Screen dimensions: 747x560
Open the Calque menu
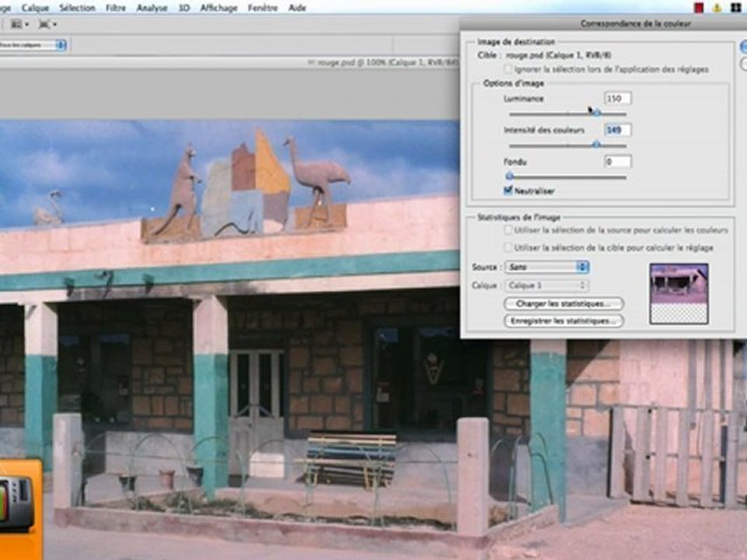pos(35,8)
